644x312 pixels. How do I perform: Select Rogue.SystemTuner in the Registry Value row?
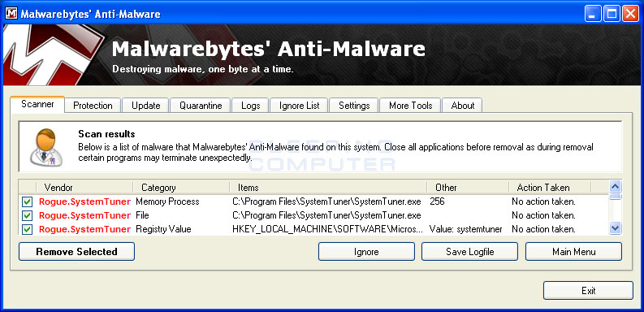pyautogui.click(x=84, y=229)
